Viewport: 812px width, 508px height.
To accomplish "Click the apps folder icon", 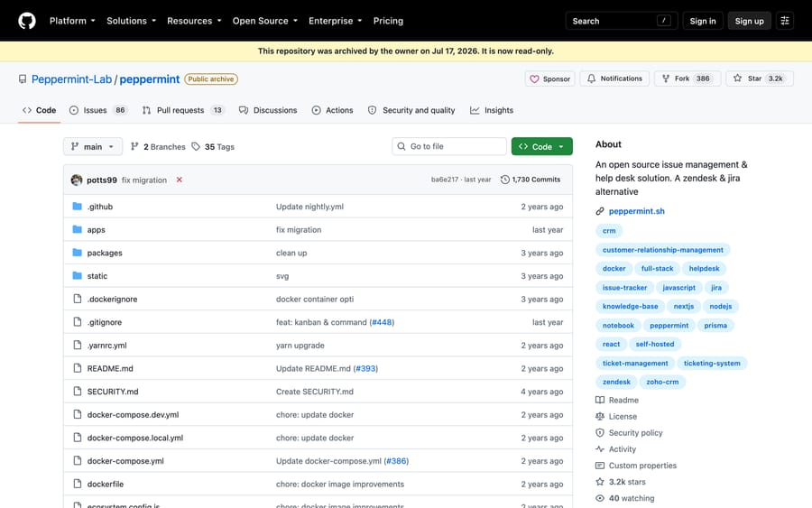I will coord(78,229).
